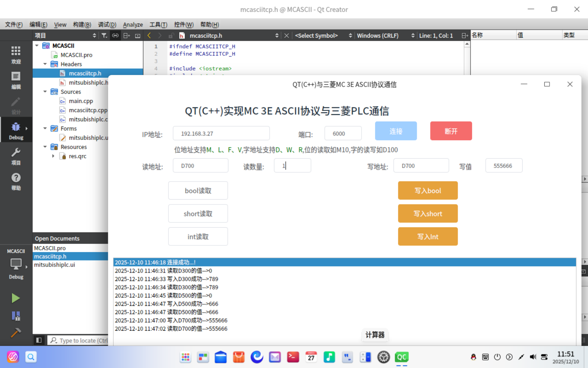
Task: Click the short读取 button
Action: [198, 214]
